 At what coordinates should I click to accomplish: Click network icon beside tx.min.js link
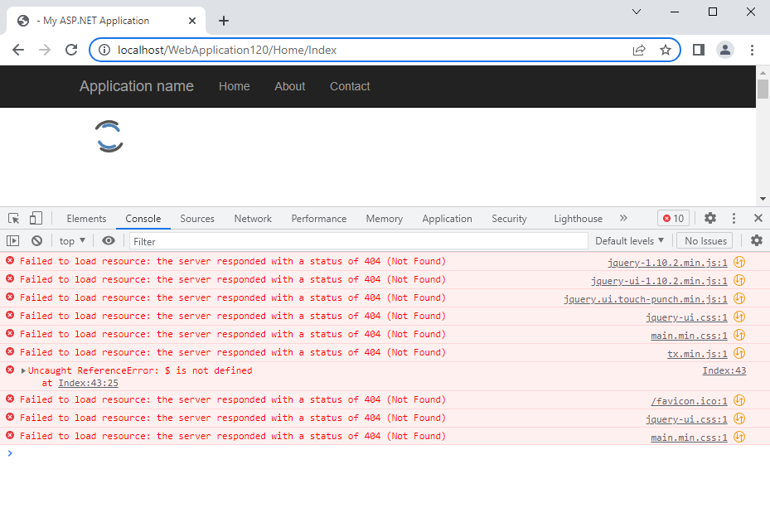click(x=739, y=353)
